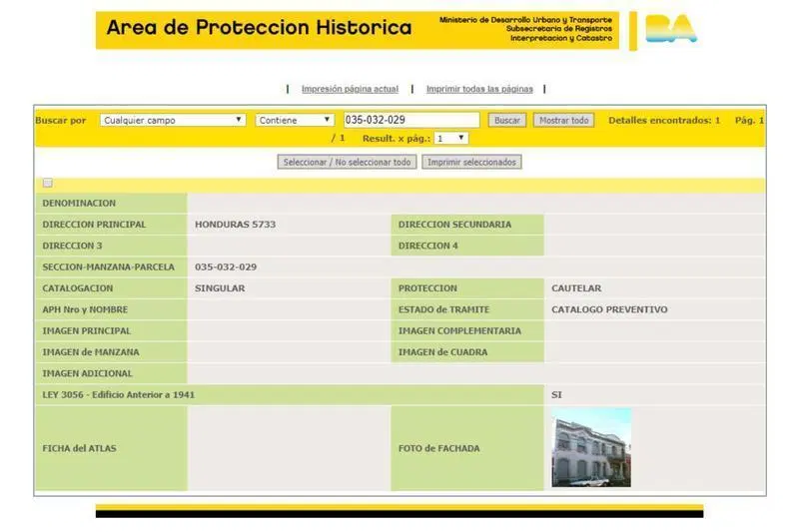Click the 'IMAGEN de MANZANA' label
This screenshot has width=799, height=532.
tap(91, 352)
